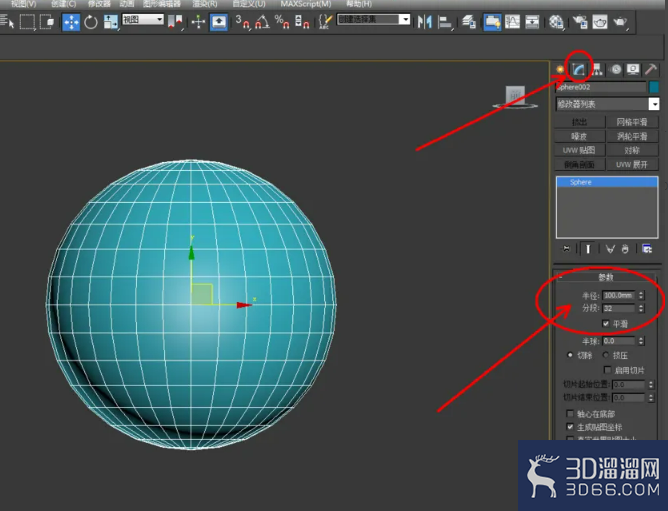Open the 帮助(H) menu
668x511 pixels.
pos(359,4)
